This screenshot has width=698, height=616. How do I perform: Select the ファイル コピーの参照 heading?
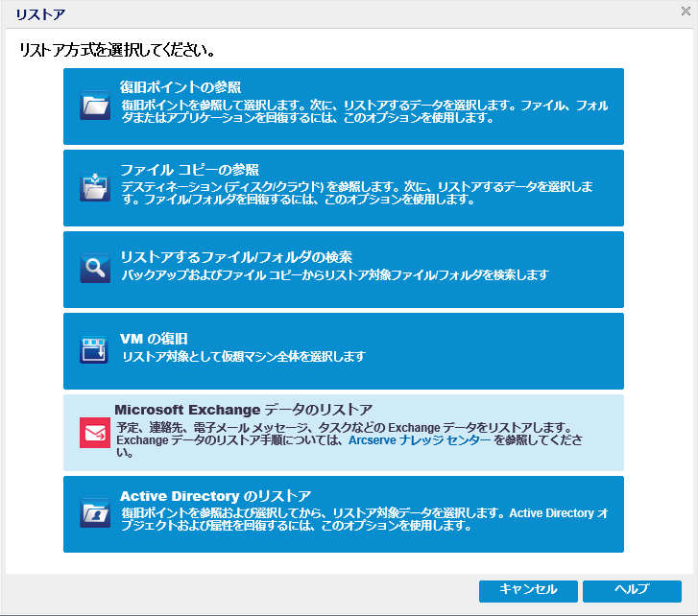tap(190, 170)
